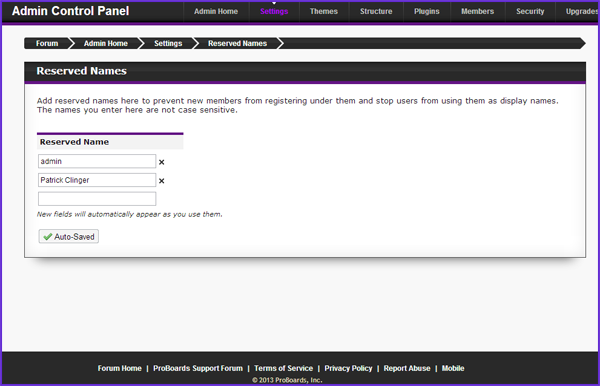Click the Reserved Names breadcrumb

[237, 44]
